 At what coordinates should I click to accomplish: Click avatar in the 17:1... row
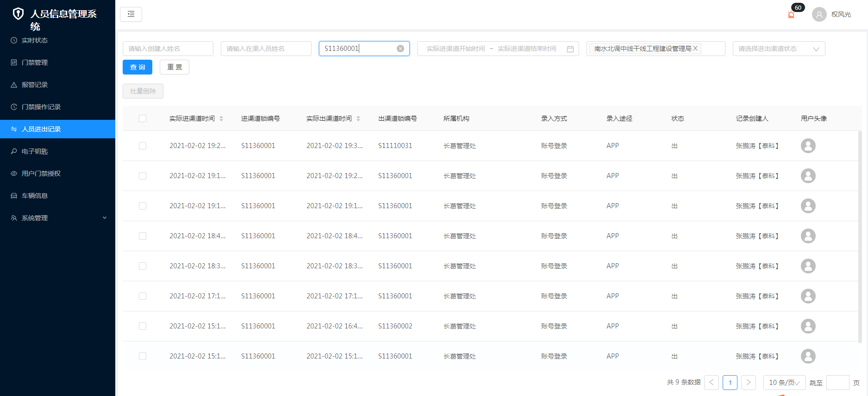point(808,296)
